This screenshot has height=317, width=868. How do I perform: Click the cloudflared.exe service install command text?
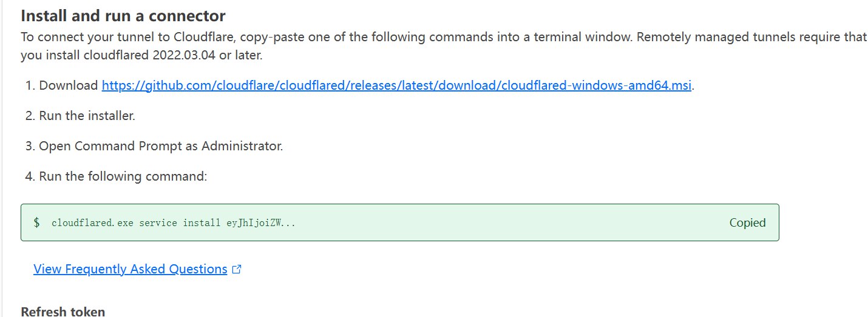point(174,223)
